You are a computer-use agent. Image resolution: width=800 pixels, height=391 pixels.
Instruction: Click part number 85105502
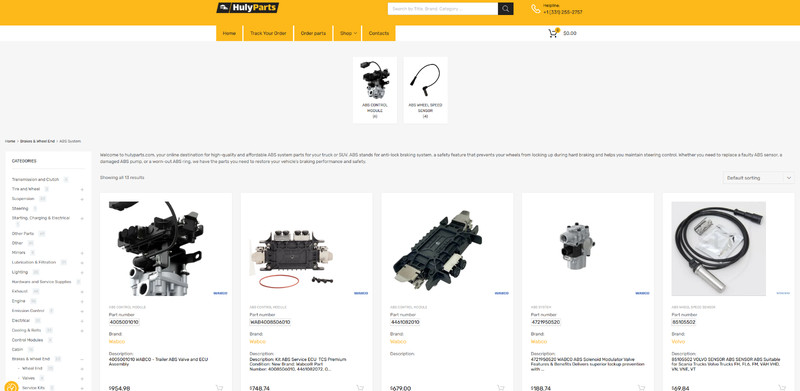[684, 322]
